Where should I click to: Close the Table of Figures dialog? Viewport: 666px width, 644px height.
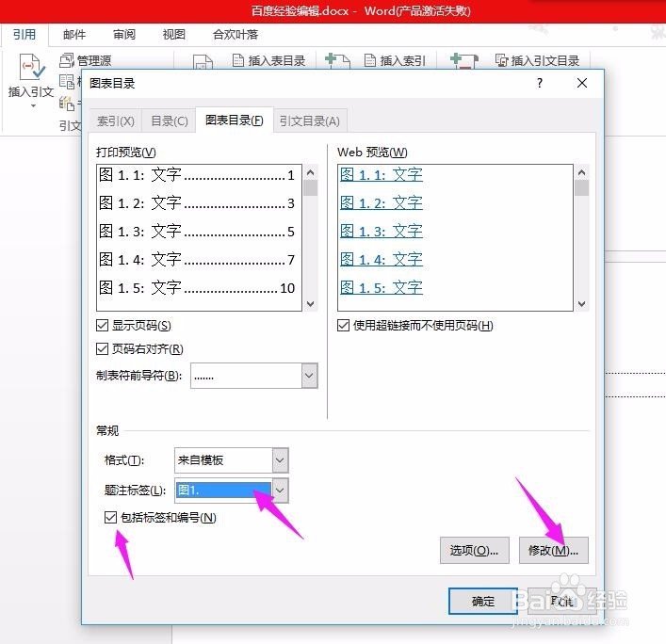(582, 83)
